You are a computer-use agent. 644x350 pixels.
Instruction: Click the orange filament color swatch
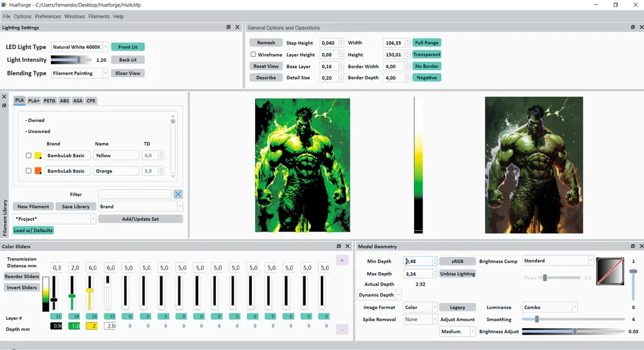click(38, 170)
